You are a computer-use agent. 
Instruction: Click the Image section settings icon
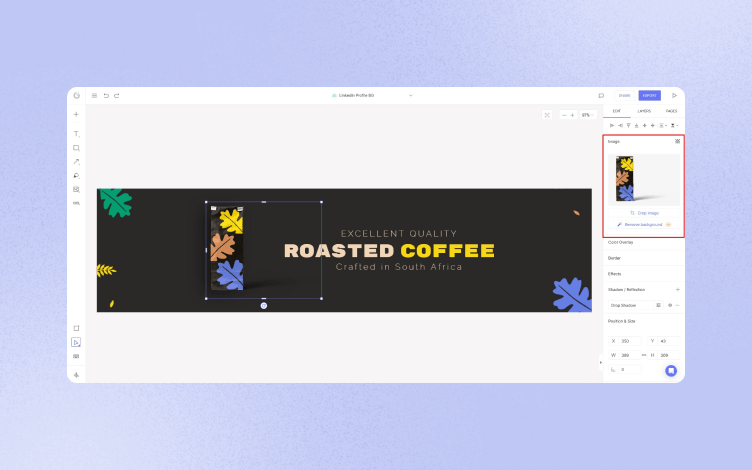coord(677,141)
